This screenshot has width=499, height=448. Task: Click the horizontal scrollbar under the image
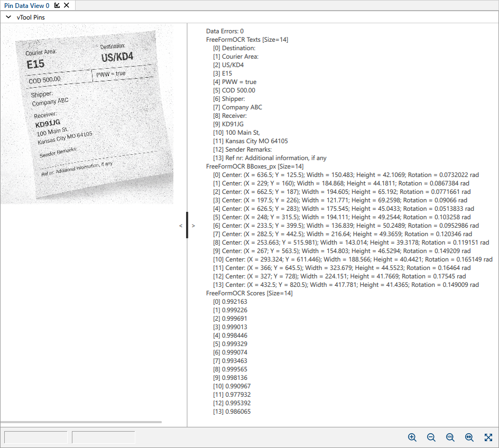point(81,422)
